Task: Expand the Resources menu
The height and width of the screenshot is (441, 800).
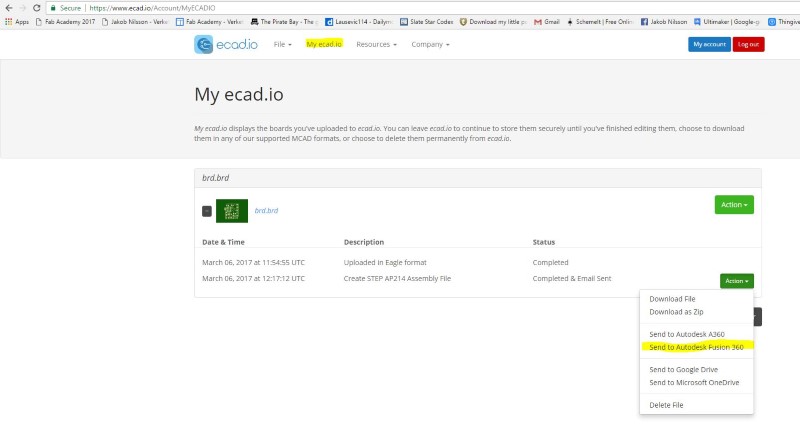Action: coord(377,44)
